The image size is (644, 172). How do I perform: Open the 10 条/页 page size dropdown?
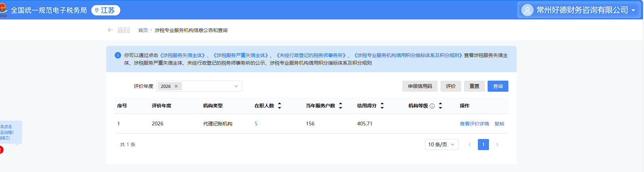click(441, 145)
